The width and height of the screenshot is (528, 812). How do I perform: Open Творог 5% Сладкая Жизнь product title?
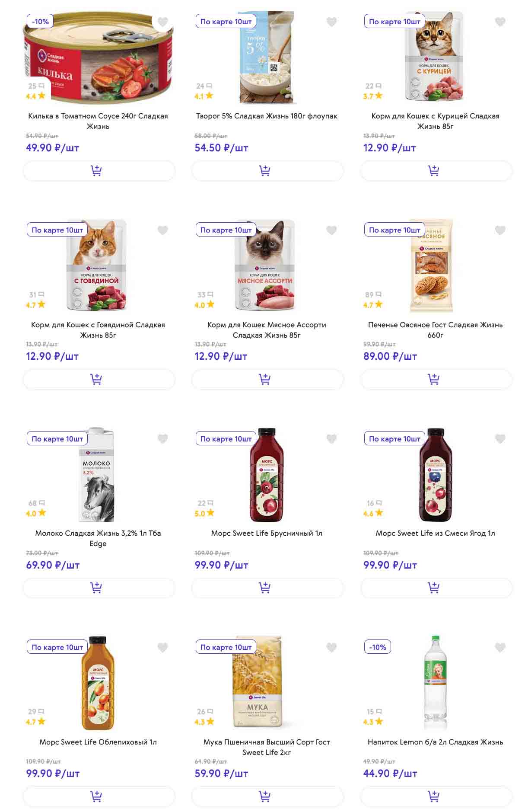(267, 116)
